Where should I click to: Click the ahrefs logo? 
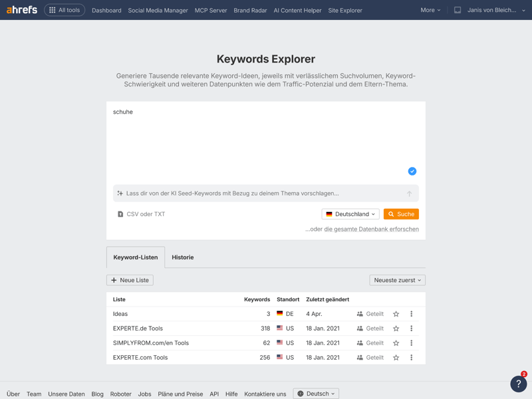point(22,10)
